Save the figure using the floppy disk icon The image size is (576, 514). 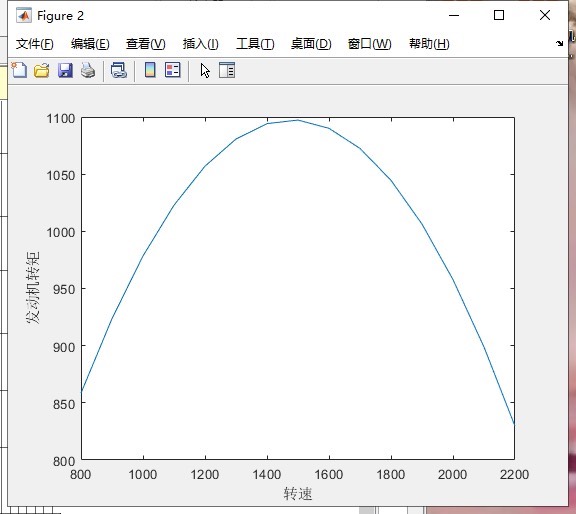coord(65,70)
